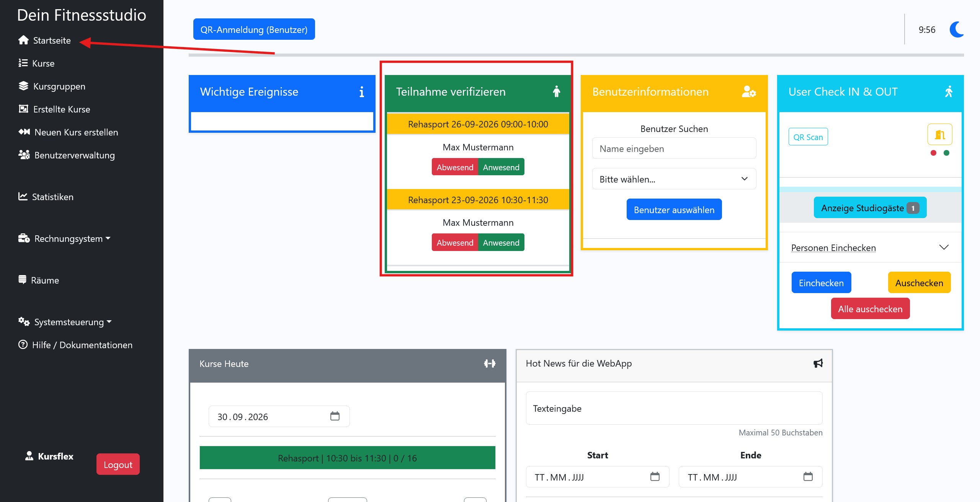Mark Max Mustermann Anwesend for Rehasport 26-09-2026
Viewport: 980px width, 502px height.
click(x=501, y=167)
